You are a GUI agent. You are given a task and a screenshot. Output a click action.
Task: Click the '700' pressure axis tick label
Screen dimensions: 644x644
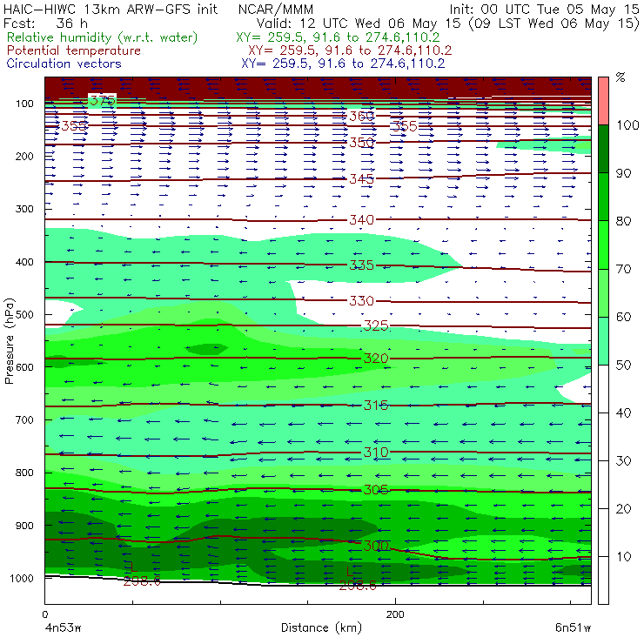coord(24,419)
